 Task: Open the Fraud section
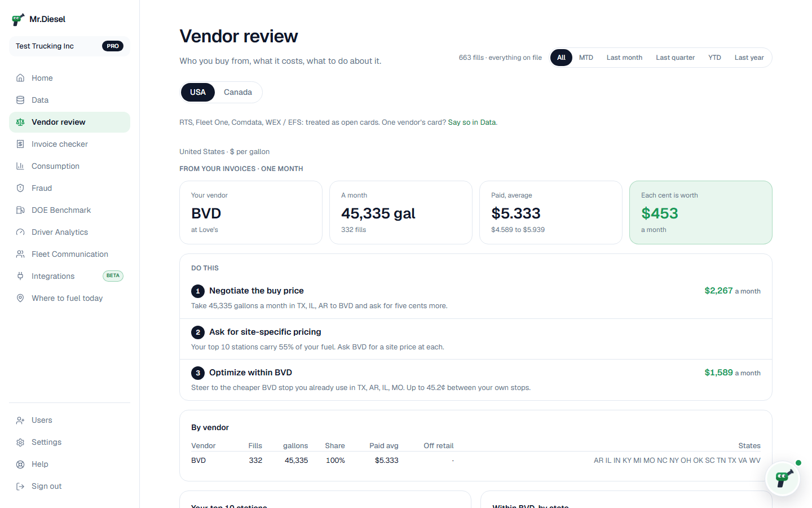point(69,188)
